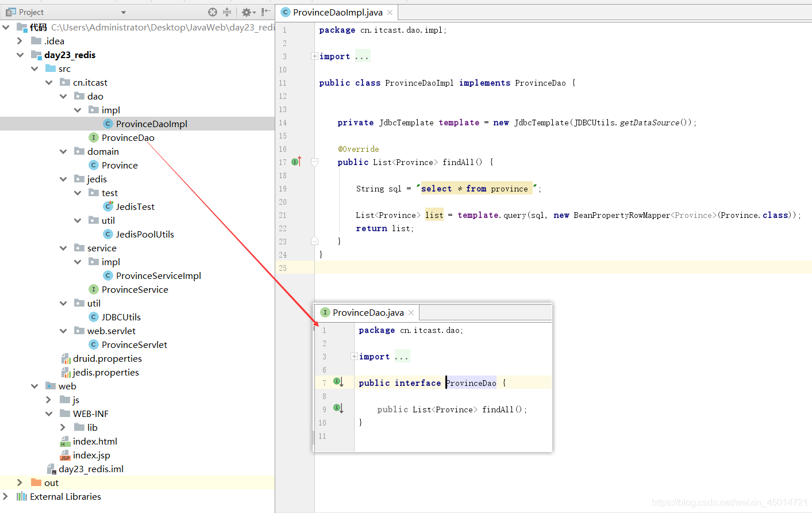Click the JDBCUtils class icon
The width and height of the screenshot is (812, 513).
pos(93,317)
